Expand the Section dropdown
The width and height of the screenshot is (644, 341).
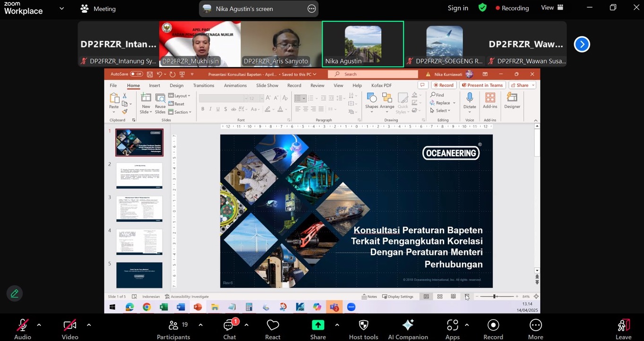[x=180, y=112]
